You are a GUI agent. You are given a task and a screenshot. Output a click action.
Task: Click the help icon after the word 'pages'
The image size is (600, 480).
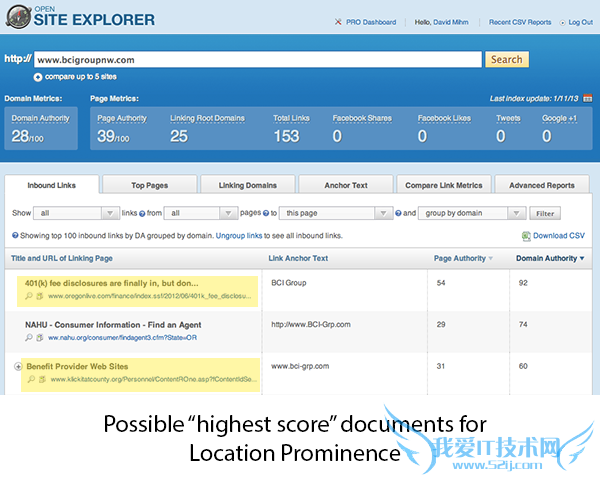[266, 213]
